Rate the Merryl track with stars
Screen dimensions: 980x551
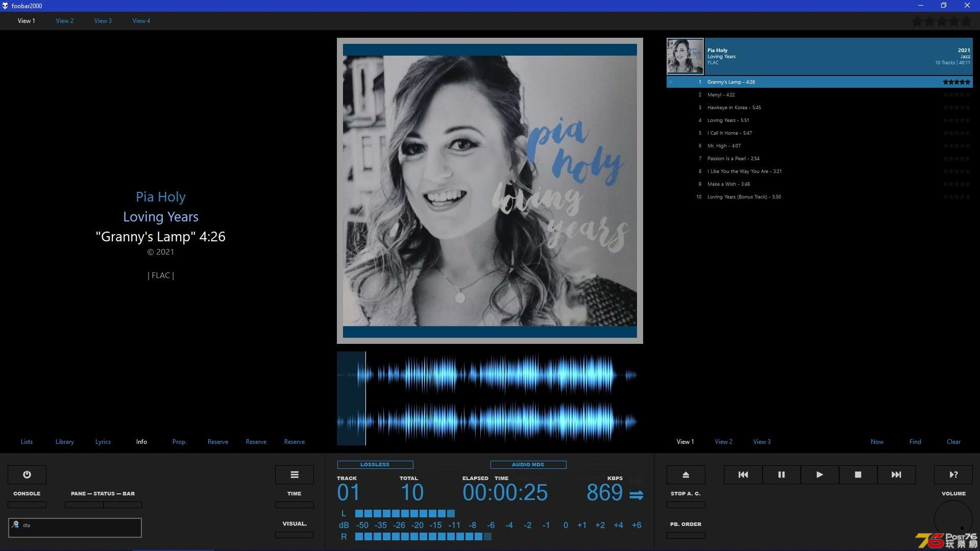tap(957, 95)
